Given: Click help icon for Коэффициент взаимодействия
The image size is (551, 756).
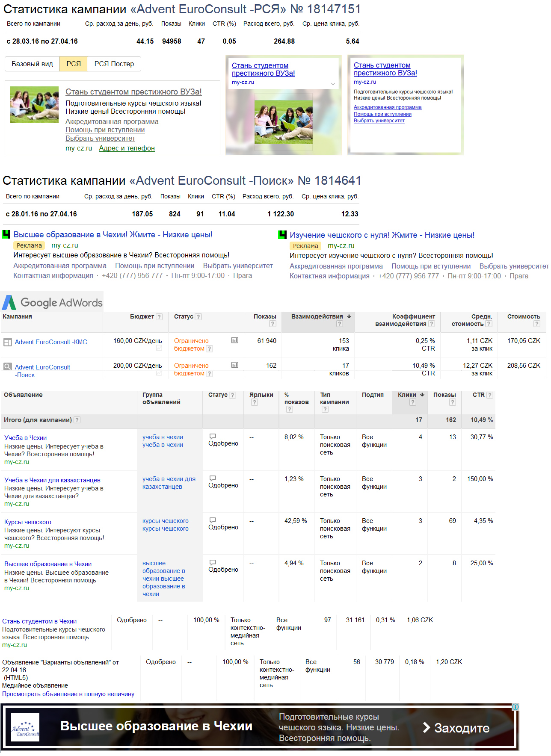Looking at the screenshot, I should pyautogui.click(x=432, y=324).
